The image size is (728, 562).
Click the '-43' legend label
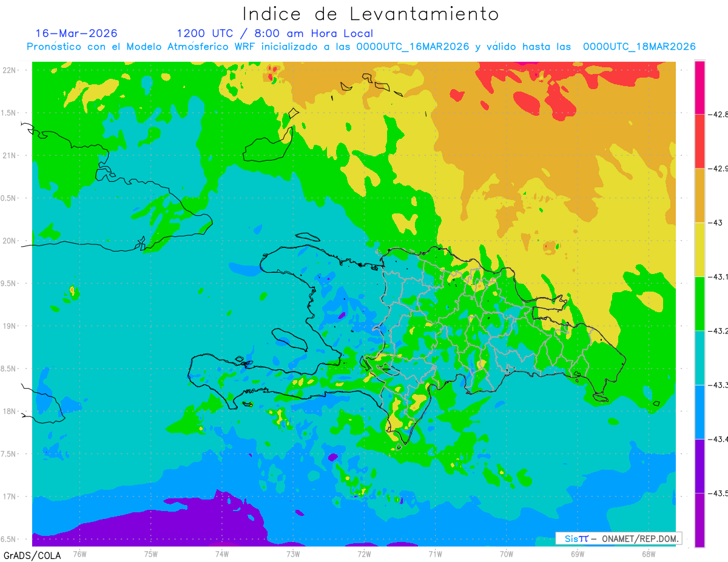click(715, 222)
